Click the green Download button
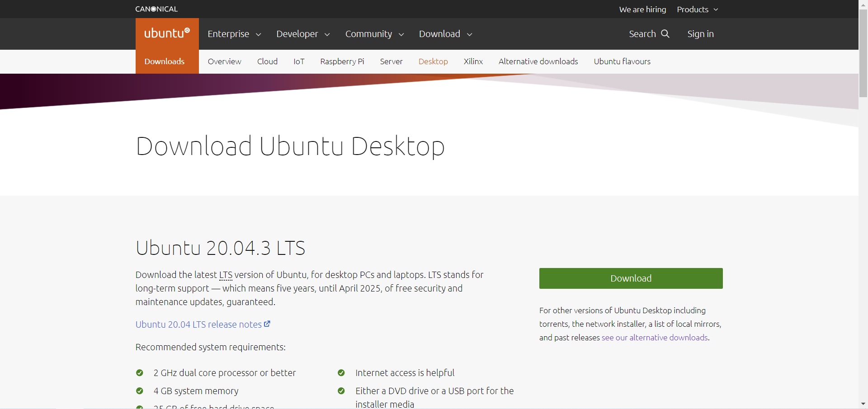Image resolution: width=868 pixels, height=409 pixels. click(x=631, y=278)
